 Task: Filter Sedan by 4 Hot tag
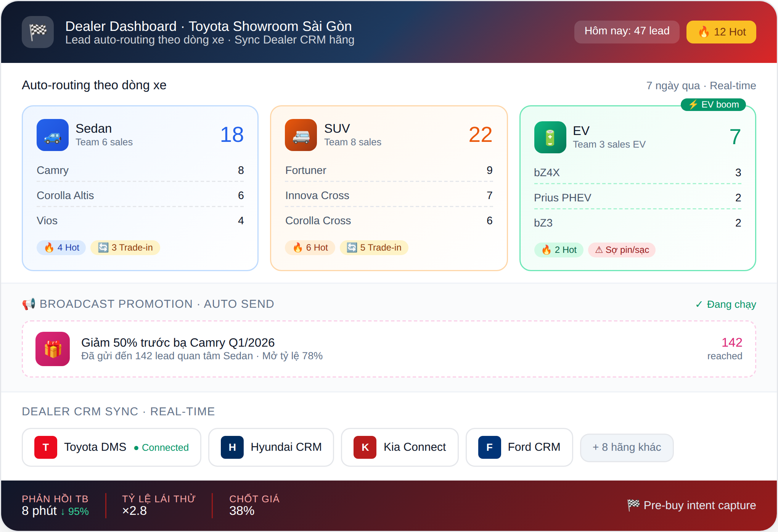[61, 248]
